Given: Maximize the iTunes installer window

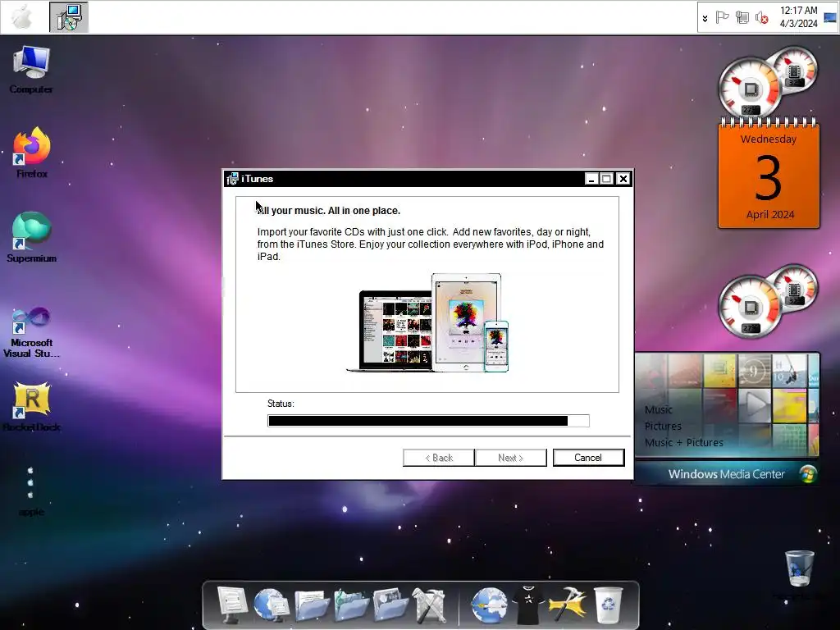Looking at the screenshot, I should tap(606, 179).
